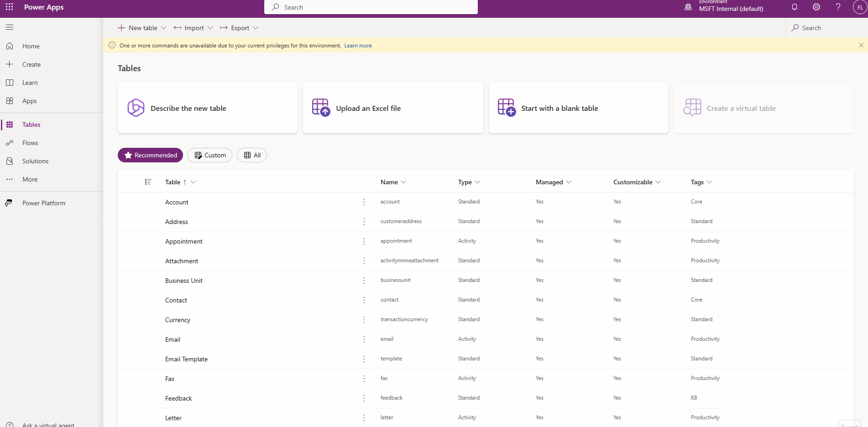Go to Learn from the sidebar
868x427 pixels.
(30, 82)
